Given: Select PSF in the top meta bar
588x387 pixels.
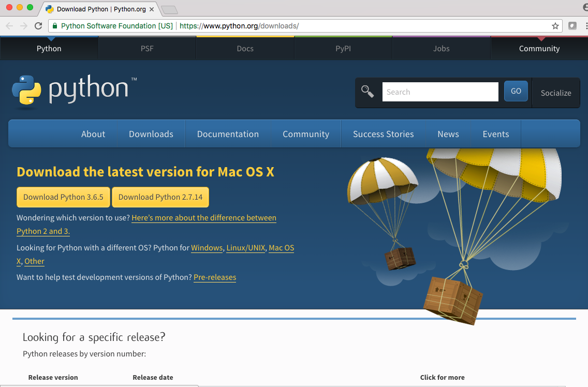Looking at the screenshot, I should click(147, 49).
